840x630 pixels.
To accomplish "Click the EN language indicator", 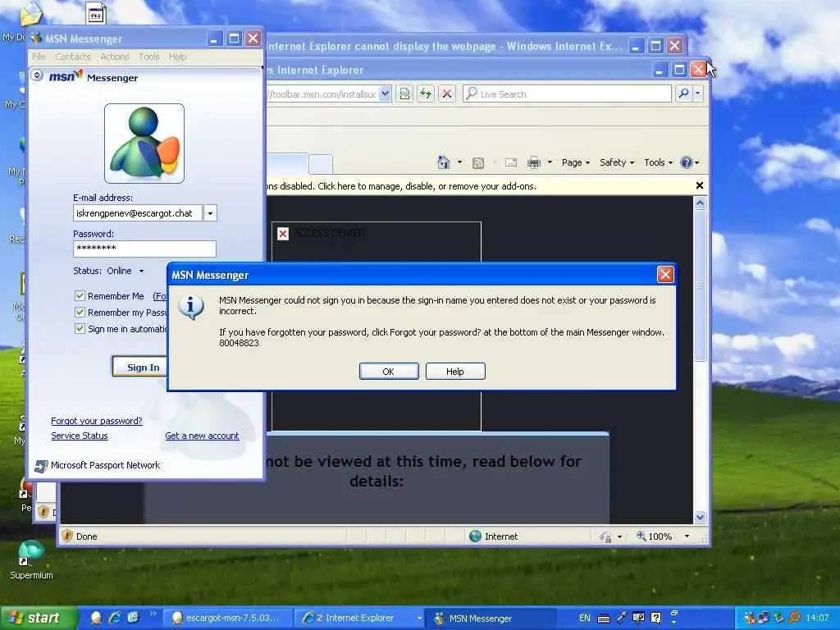I will click(584, 618).
